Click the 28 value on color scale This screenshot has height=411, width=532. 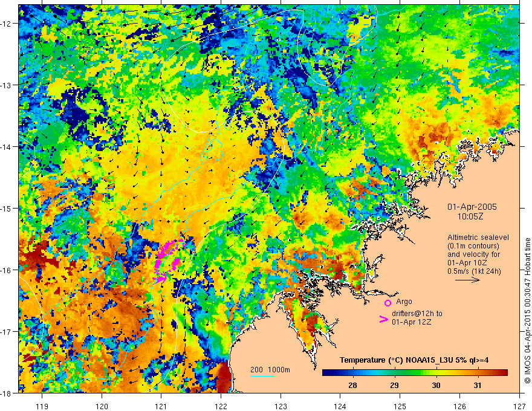pos(352,385)
